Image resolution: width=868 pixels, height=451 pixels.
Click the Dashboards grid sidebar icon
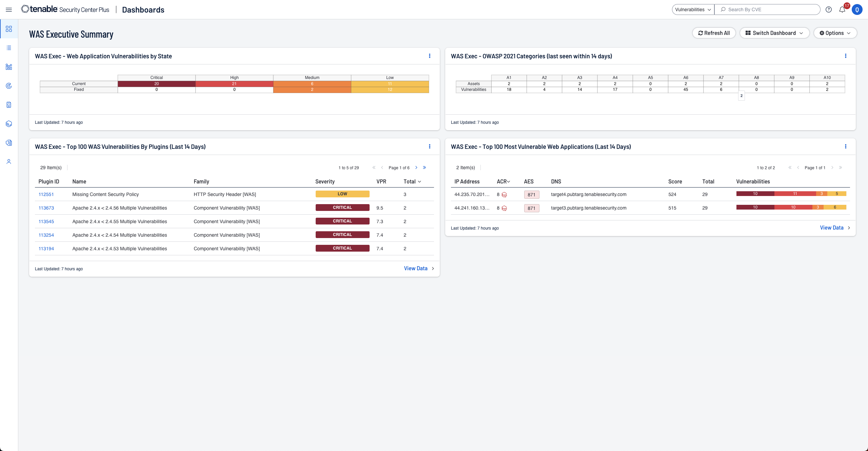tap(9, 29)
